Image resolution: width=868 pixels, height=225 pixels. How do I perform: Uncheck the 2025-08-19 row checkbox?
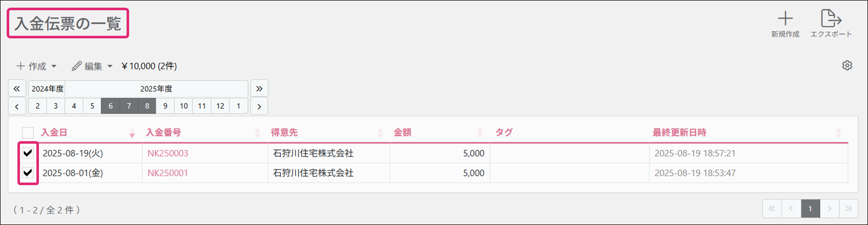pos(28,153)
